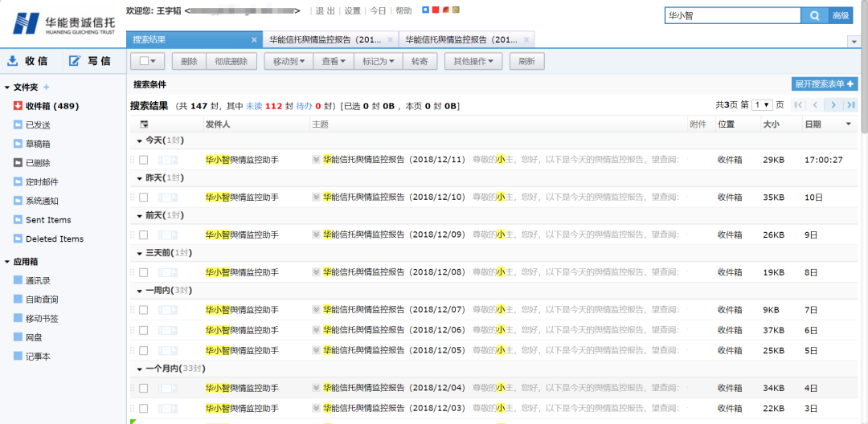This screenshot has width=868, height=424.
Task: Tick checkbox for the 2018/12/07 report mail
Action: tap(143, 310)
